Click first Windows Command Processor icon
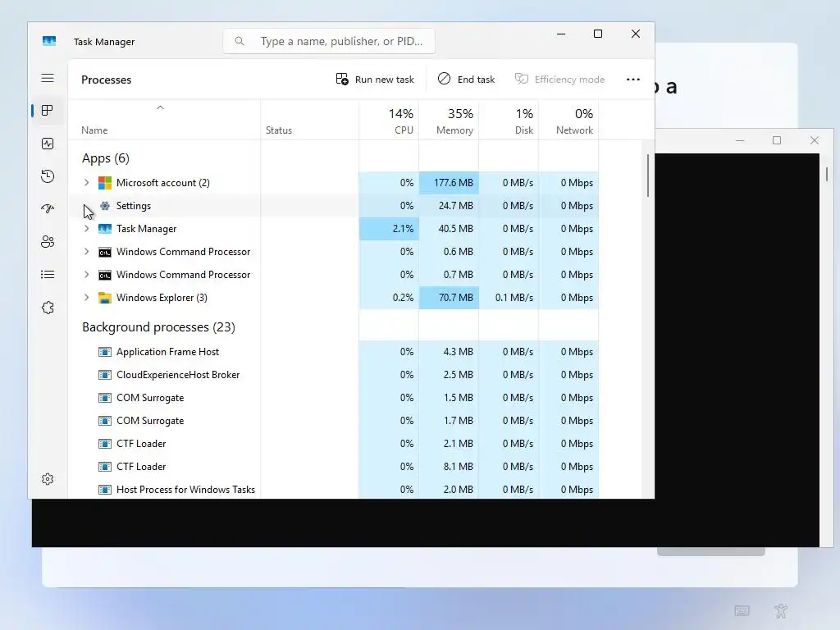Image resolution: width=840 pixels, height=630 pixels. (x=105, y=252)
